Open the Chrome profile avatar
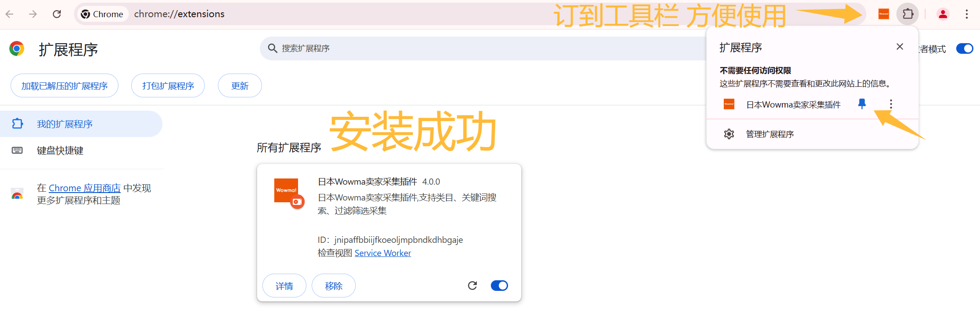This screenshot has height=312, width=980. [943, 14]
